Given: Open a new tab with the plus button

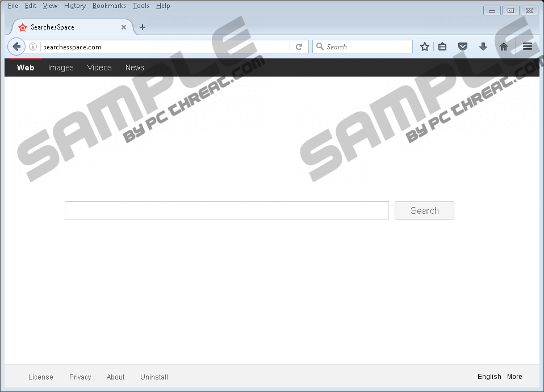Looking at the screenshot, I should (143, 27).
